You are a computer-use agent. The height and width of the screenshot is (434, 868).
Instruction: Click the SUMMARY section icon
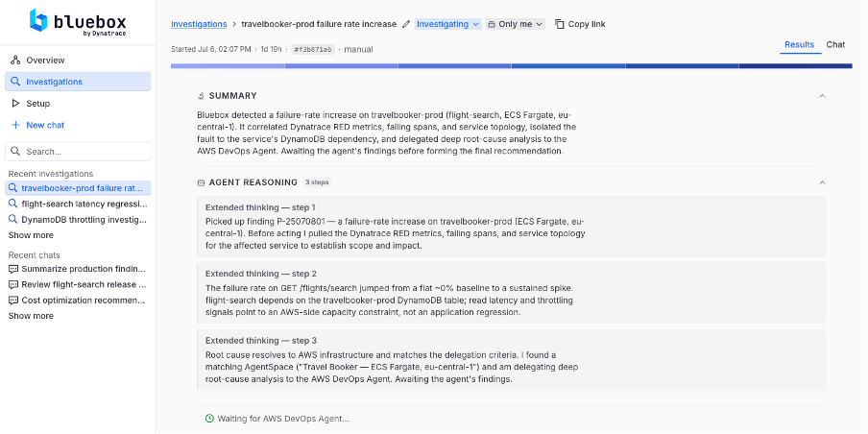click(201, 96)
